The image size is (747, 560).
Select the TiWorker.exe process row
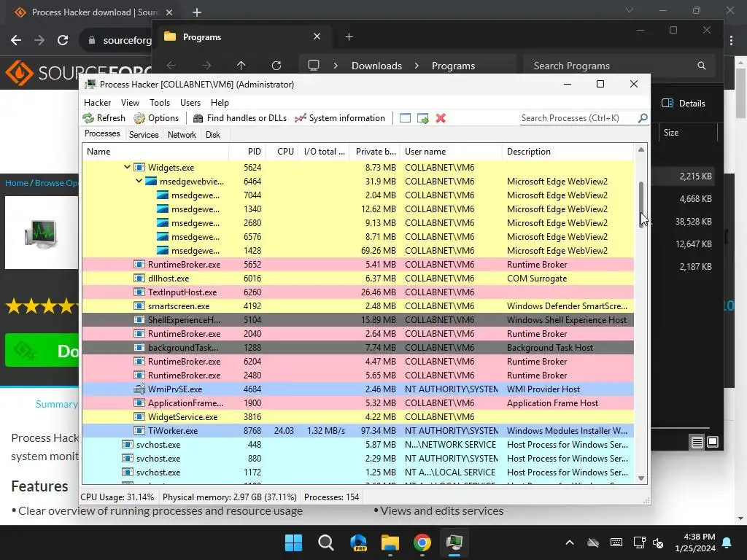357,430
